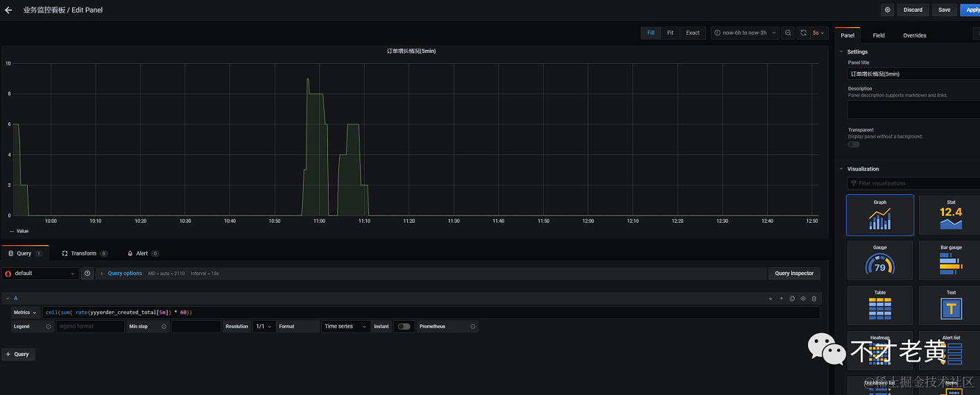
Task: Open the default data source dropdown
Action: click(x=40, y=274)
